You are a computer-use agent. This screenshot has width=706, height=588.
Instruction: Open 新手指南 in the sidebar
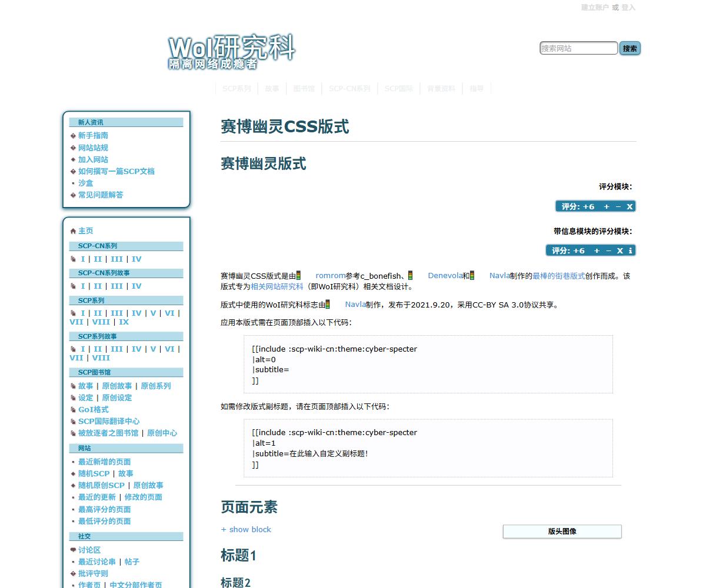tap(93, 135)
